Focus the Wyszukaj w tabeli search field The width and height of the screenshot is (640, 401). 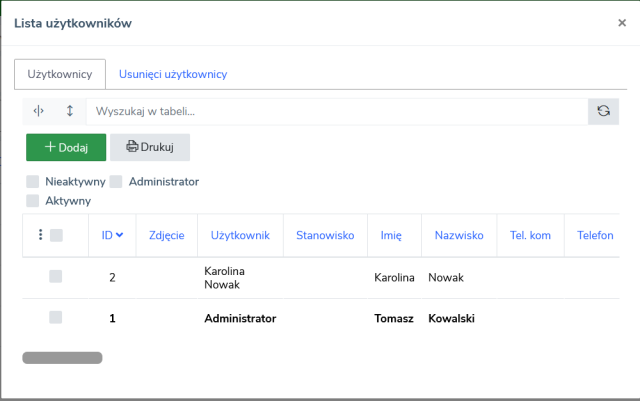[337, 111]
